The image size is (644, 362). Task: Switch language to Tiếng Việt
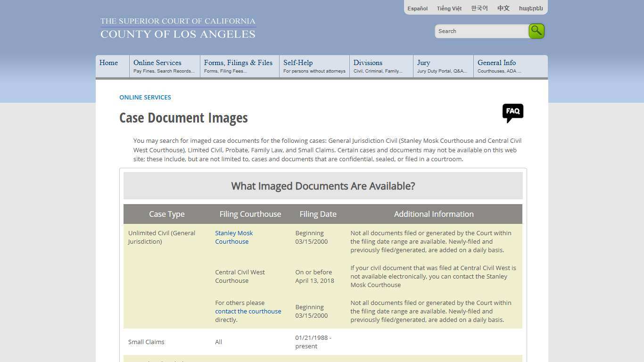point(449,8)
